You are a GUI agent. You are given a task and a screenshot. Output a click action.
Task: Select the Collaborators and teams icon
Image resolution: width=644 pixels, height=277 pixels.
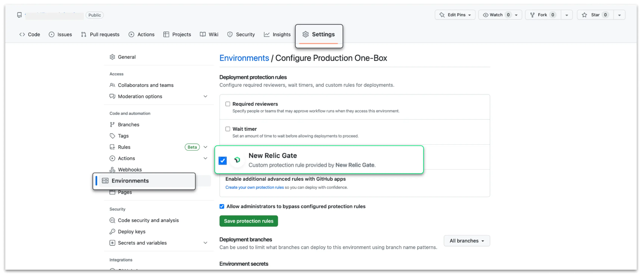[113, 85]
